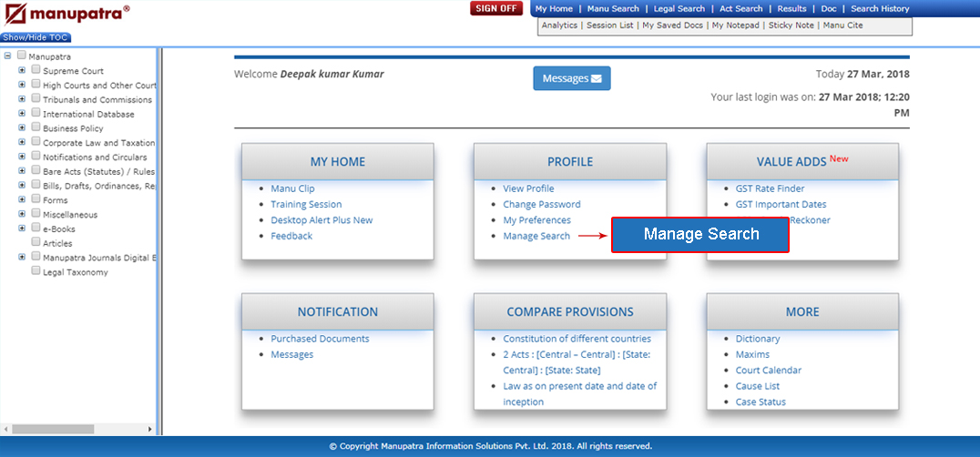This screenshot has height=457, width=980.
Task: Open the Act Search menu
Action: pyautogui.click(x=741, y=9)
